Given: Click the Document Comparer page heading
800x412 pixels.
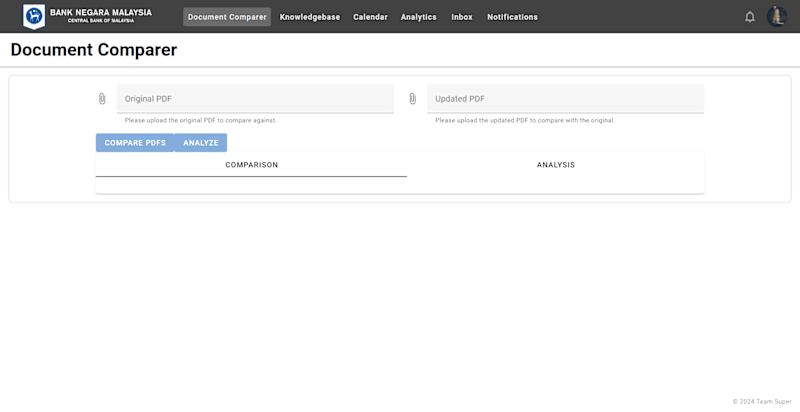Looking at the screenshot, I should pyautogui.click(x=94, y=50).
